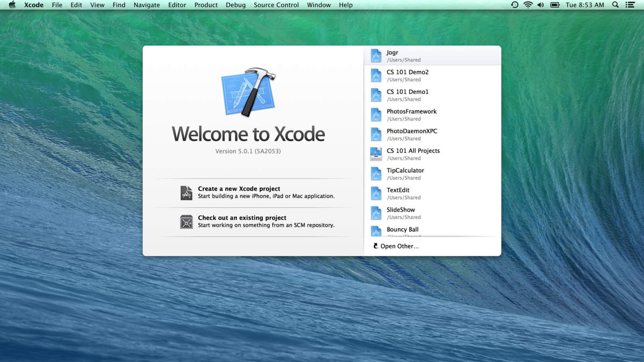
Task: Click the CS 101 Demo1 project icon
Action: 376,95
